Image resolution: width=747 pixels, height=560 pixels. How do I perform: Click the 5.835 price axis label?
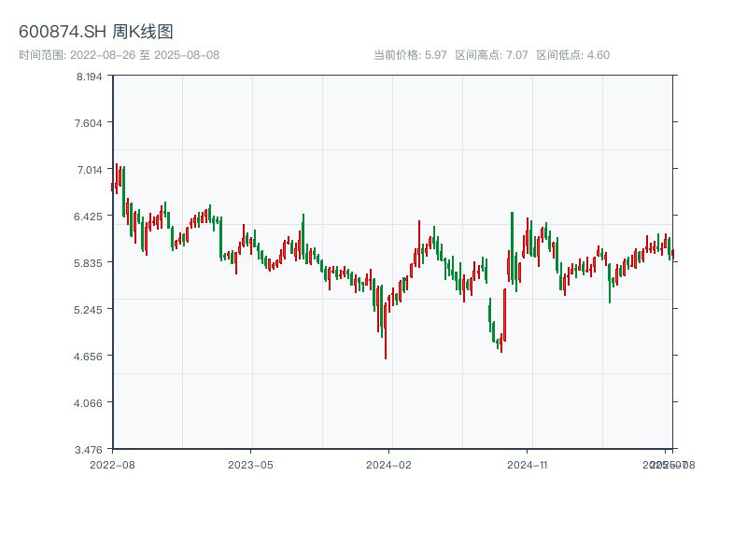pyautogui.click(x=90, y=263)
